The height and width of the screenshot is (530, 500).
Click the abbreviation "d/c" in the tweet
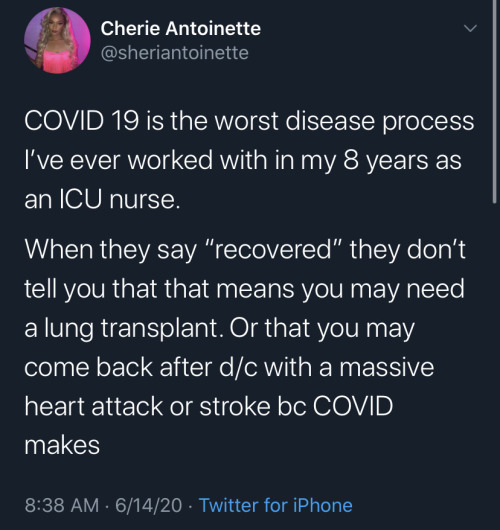[x=238, y=367]
